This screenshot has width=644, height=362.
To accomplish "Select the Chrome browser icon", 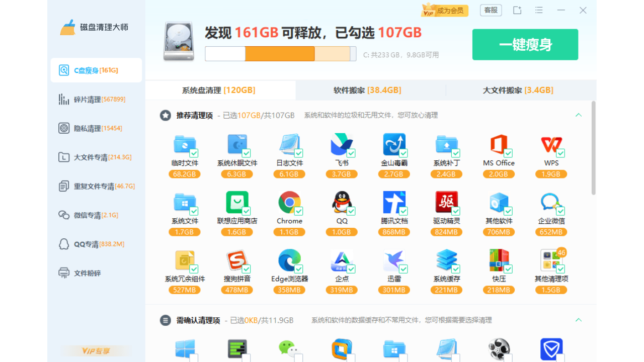I will pyautogui.click(x=289, y=203).
